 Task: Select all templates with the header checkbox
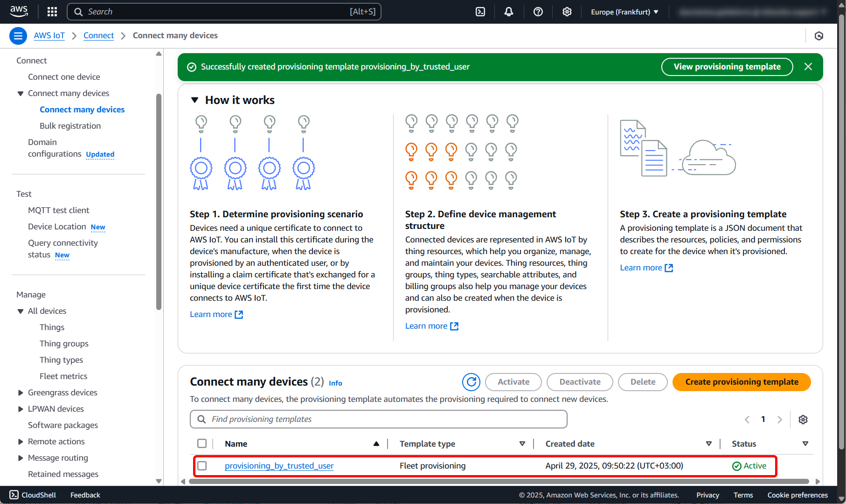(x=202, y=443)
